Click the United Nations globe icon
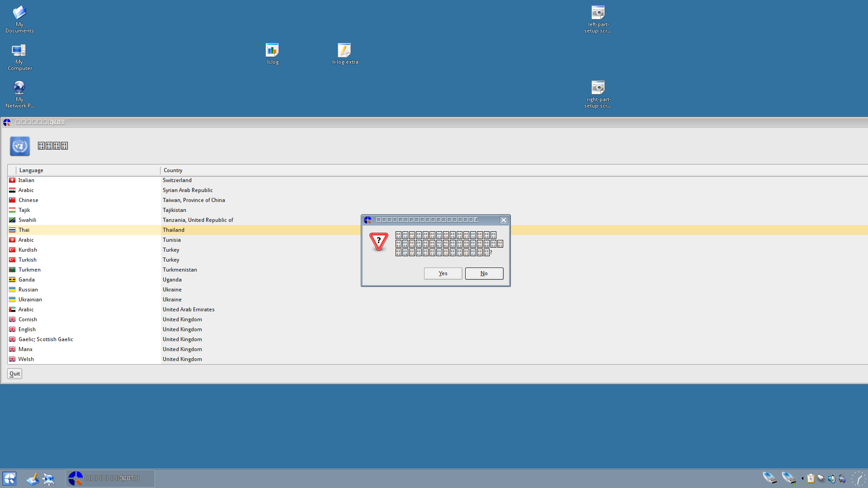Screen dimensions: 868x488 click(20, 146)
